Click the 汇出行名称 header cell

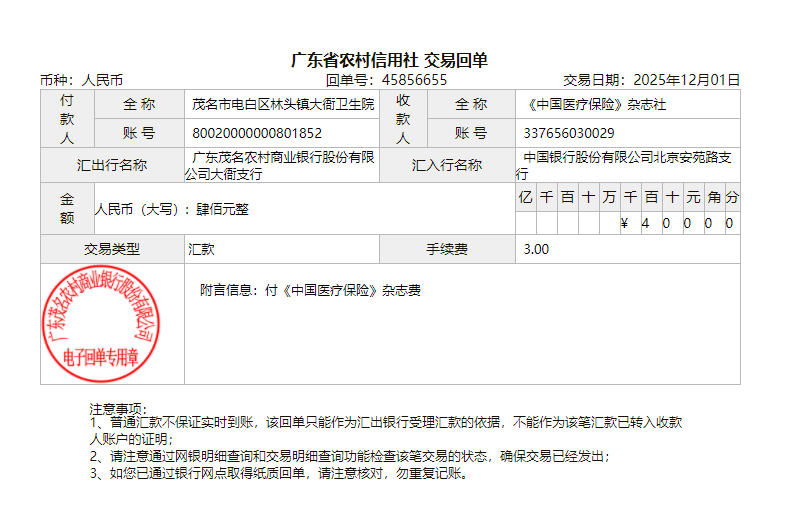click(x=112, y=165)
